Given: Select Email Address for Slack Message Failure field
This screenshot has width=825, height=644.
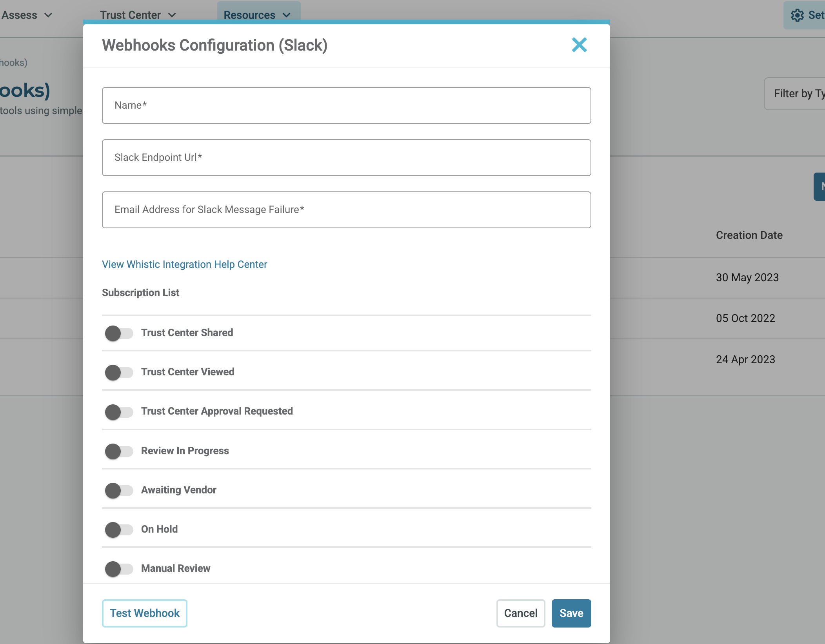Looking at the screenshot, I should tap(347, 210).
